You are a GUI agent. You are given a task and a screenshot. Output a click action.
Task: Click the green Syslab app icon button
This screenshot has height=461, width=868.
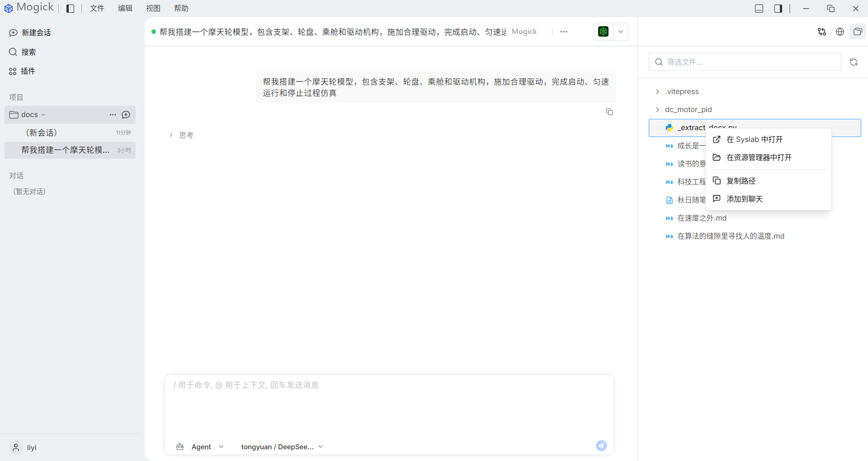coord(603,32)
